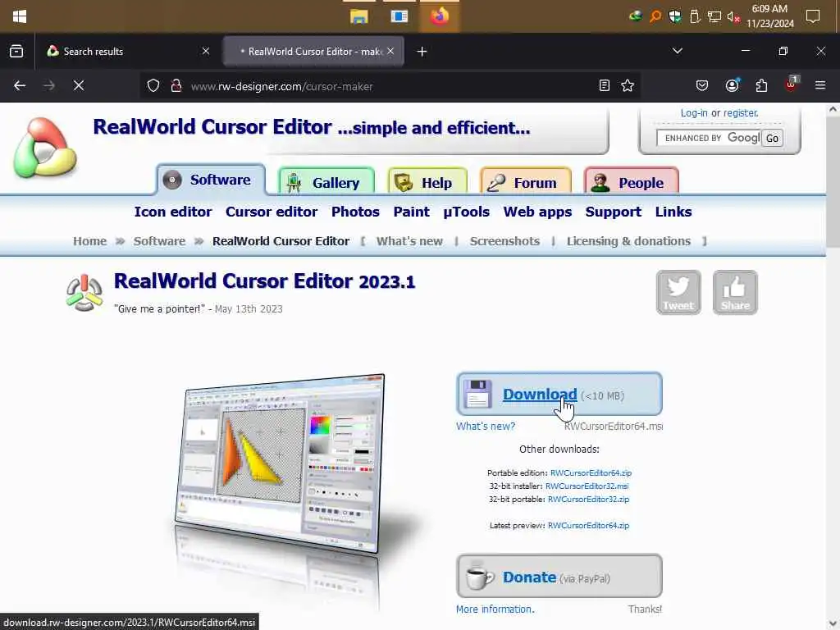Open the Firefox hamburger application menu
The width and height of the screenshot is (840, 630).
tap(820, 85)
